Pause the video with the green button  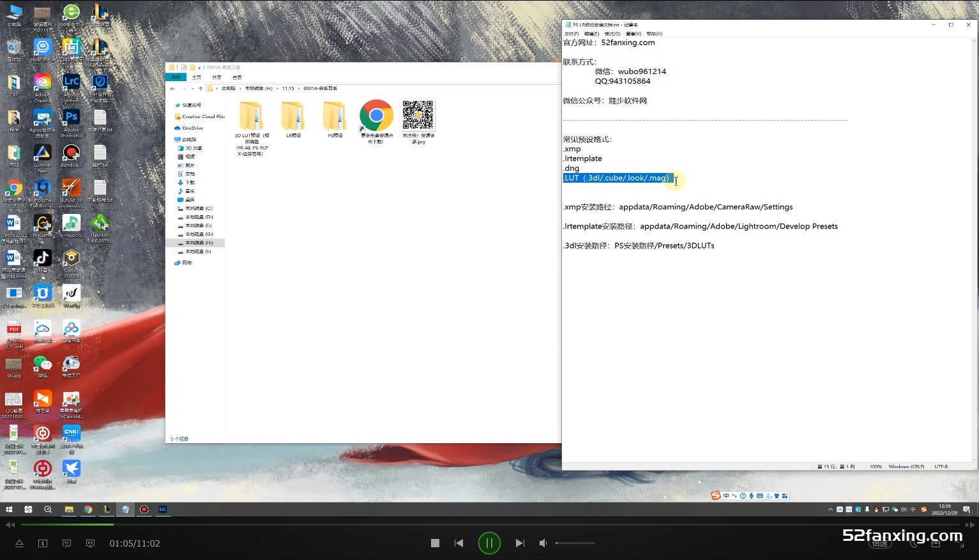tap(489, 543)
